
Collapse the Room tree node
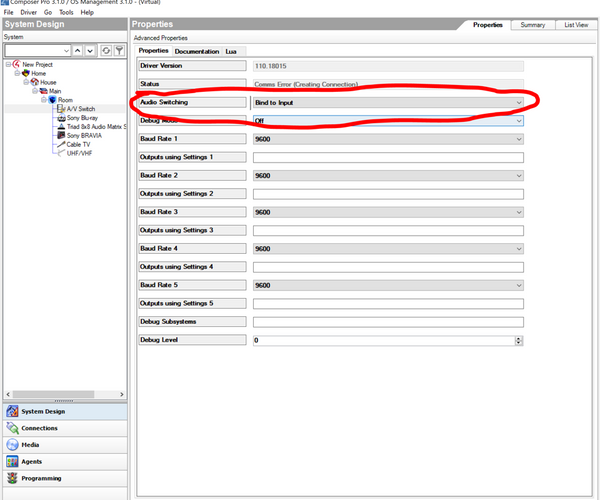click(x=44, y=100)
